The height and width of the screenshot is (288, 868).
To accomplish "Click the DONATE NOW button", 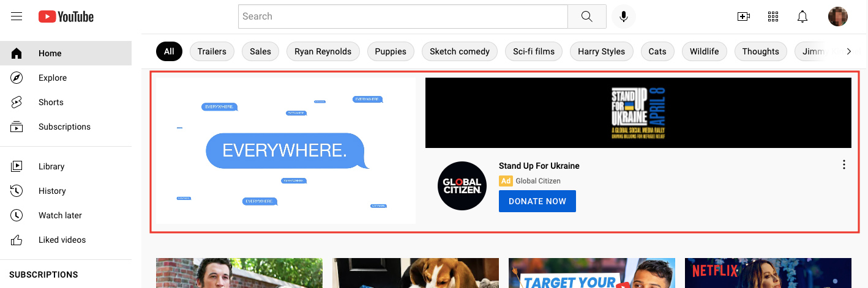I will coord(537,201).
